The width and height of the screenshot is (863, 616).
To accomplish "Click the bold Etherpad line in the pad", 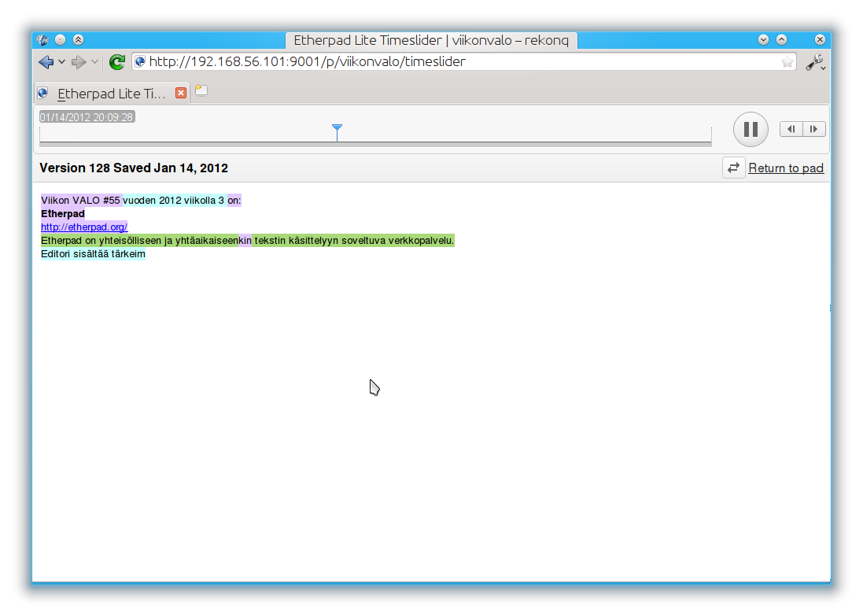I will pos(63,213).
